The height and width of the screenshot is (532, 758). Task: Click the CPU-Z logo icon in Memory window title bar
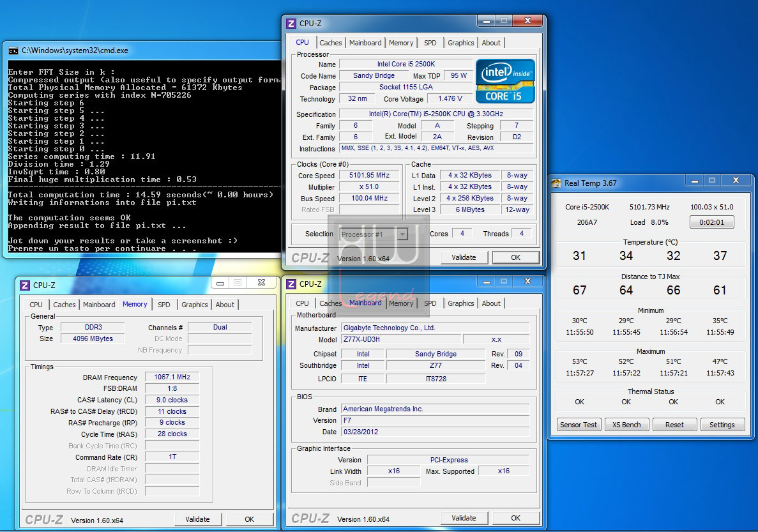tap(25, 285)
